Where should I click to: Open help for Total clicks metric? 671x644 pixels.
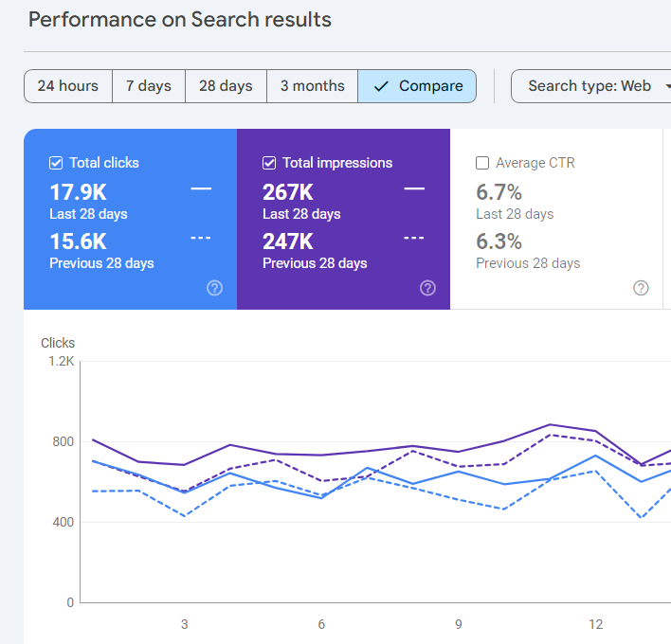click(x=214, y=288)
